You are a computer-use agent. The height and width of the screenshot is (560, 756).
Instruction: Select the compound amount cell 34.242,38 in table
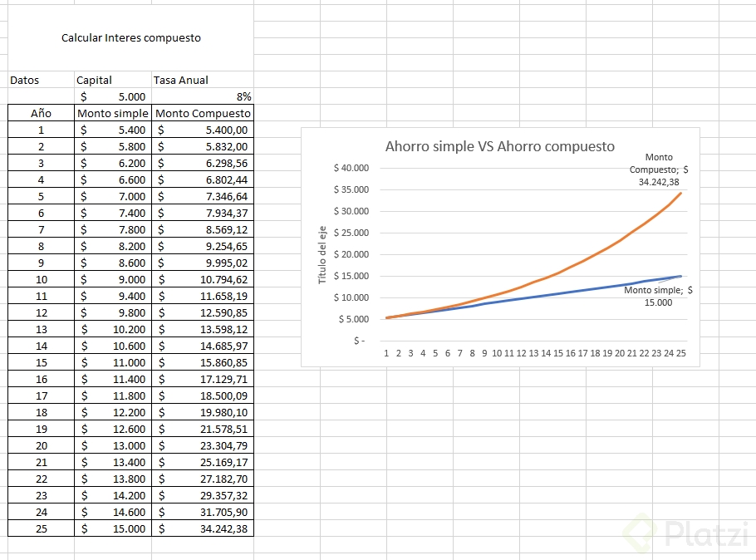203,528
